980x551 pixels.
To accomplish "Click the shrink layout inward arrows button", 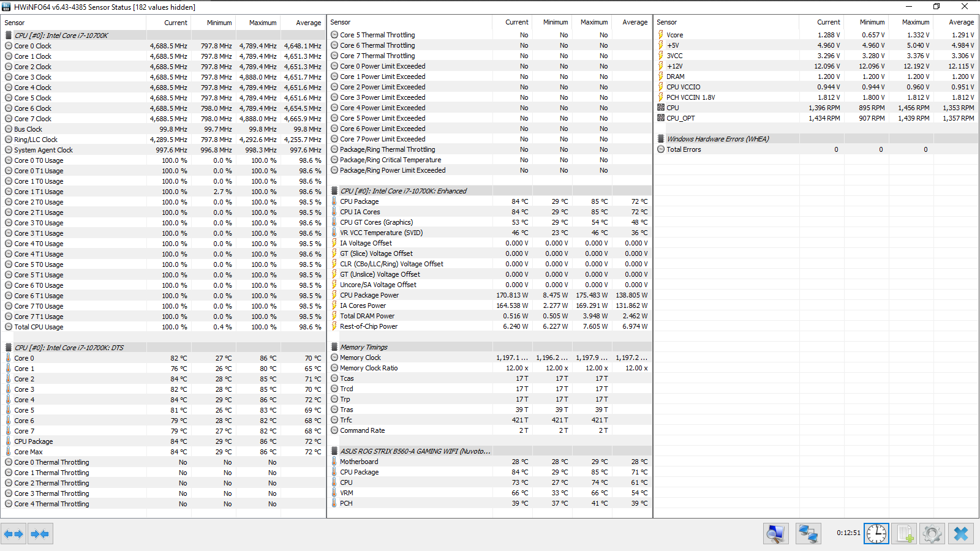I will pos(40,534).
